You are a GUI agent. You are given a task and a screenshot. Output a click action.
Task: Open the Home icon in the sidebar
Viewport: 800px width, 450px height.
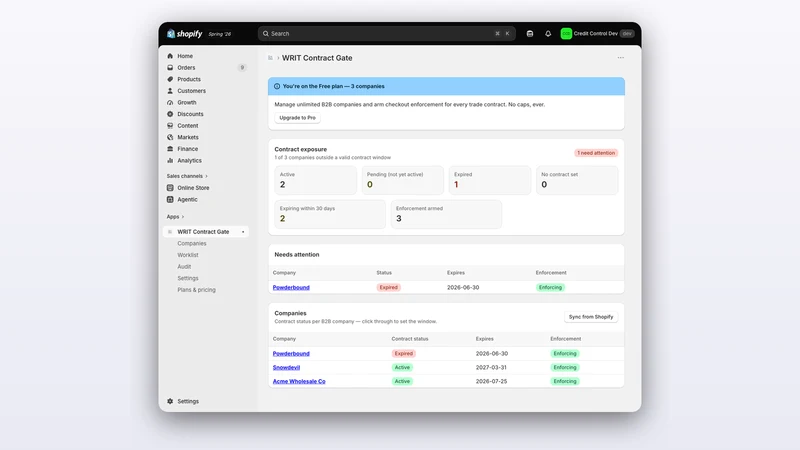click(x=170, y=56)
